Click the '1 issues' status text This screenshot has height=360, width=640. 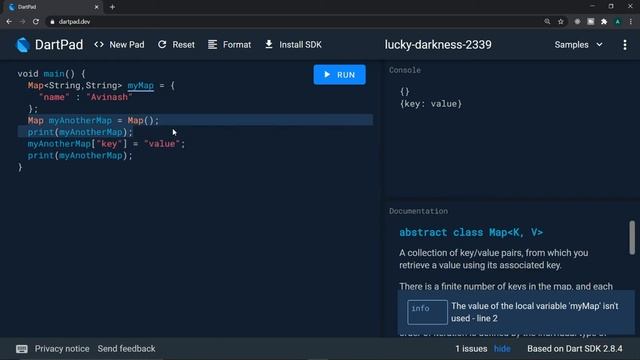[471, 349]
